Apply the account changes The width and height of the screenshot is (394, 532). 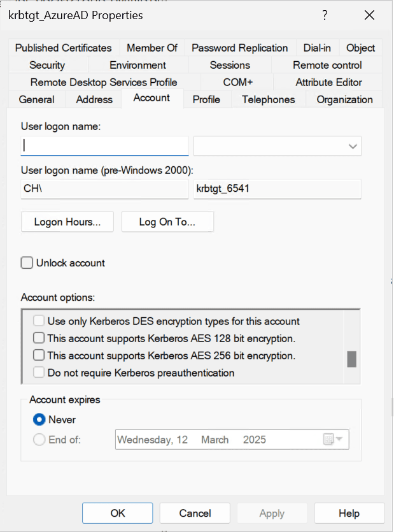[x=272, y=513]
